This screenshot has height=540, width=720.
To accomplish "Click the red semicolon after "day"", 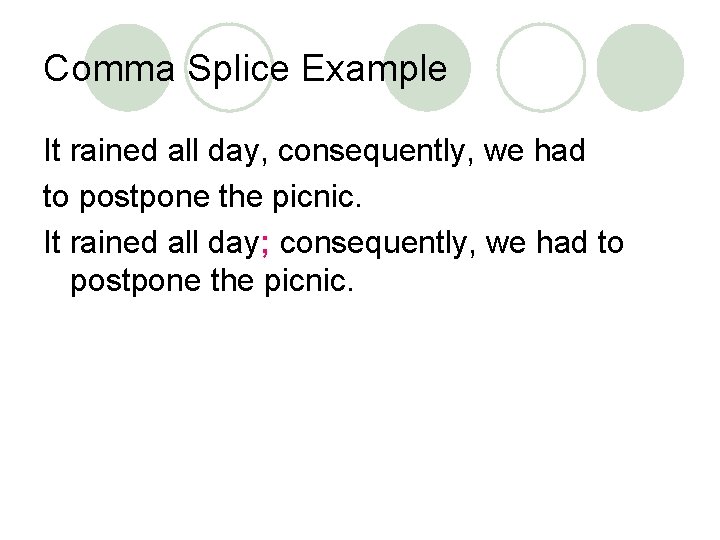I will coord(265,245).
